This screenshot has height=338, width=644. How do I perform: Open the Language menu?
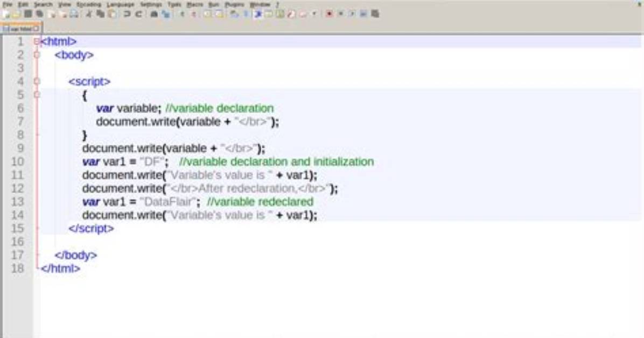pos(120,4)
